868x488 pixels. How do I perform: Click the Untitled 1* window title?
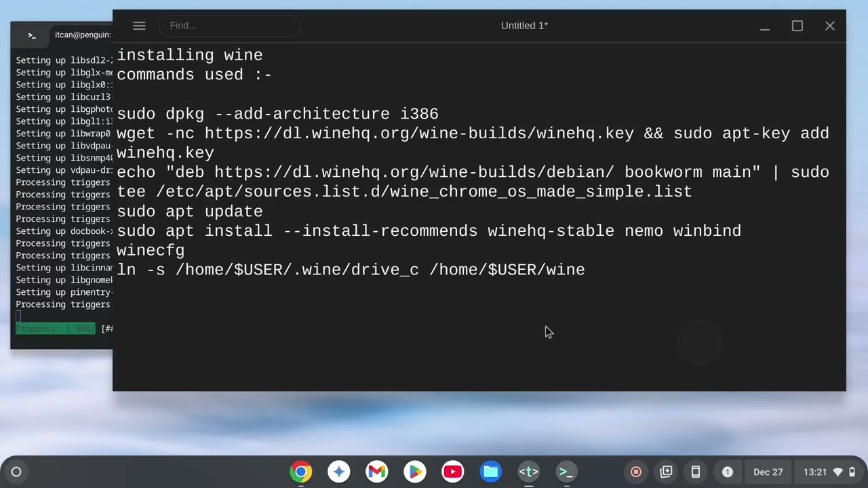[524, 26]
